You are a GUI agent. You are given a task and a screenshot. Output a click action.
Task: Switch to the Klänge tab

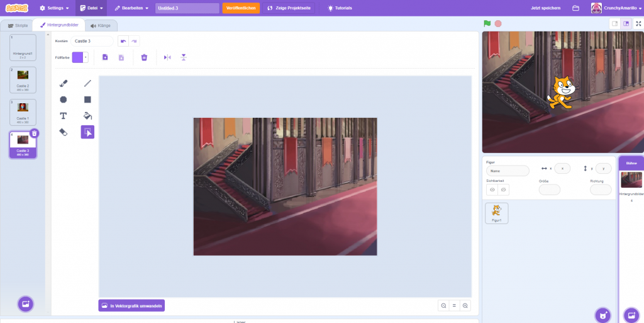point(101,25)
